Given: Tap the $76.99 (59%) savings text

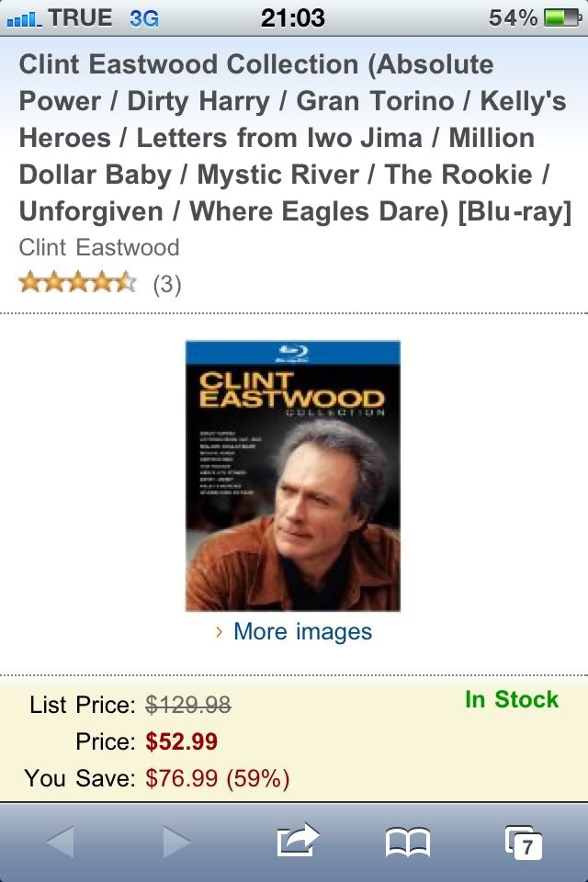Looking at the screenshot, I should tap(217, 778).
